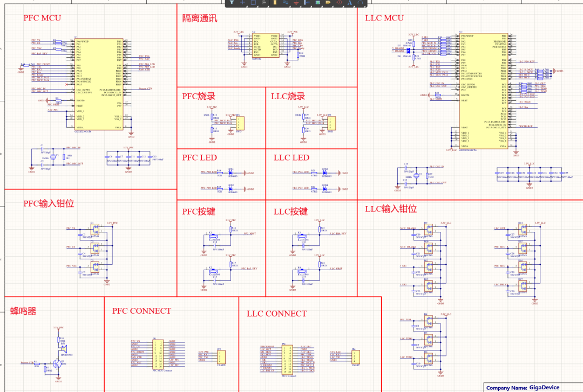Select the PFC CONNECT header JP1
This screenshot has height=392, width=583.
159,354
